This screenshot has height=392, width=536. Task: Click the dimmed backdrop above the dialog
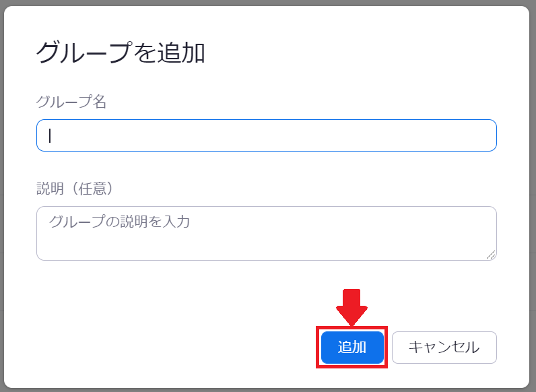[268, 3]
